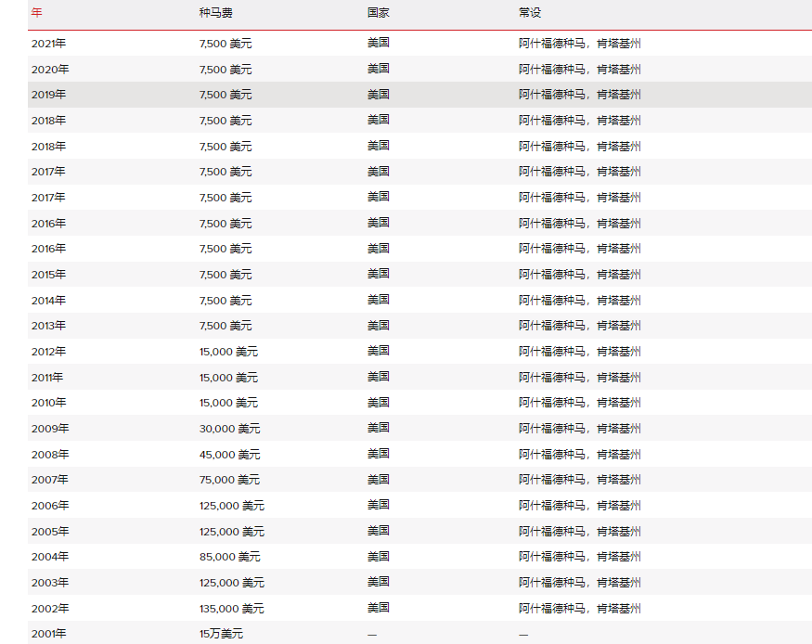Select the 2020年 year cell
Viewport: 812px width, 644px height.
point(48,70)
